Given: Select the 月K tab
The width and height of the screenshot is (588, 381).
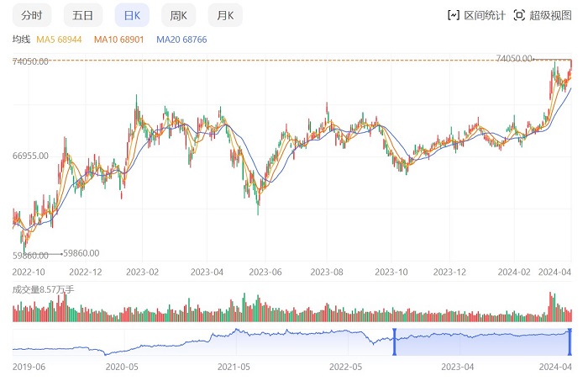Looking at the screenshot, I should [x=225, y=15].
